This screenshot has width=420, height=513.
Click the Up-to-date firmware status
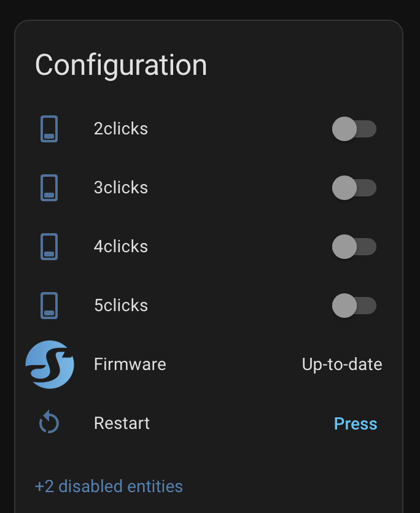point(342,364)
